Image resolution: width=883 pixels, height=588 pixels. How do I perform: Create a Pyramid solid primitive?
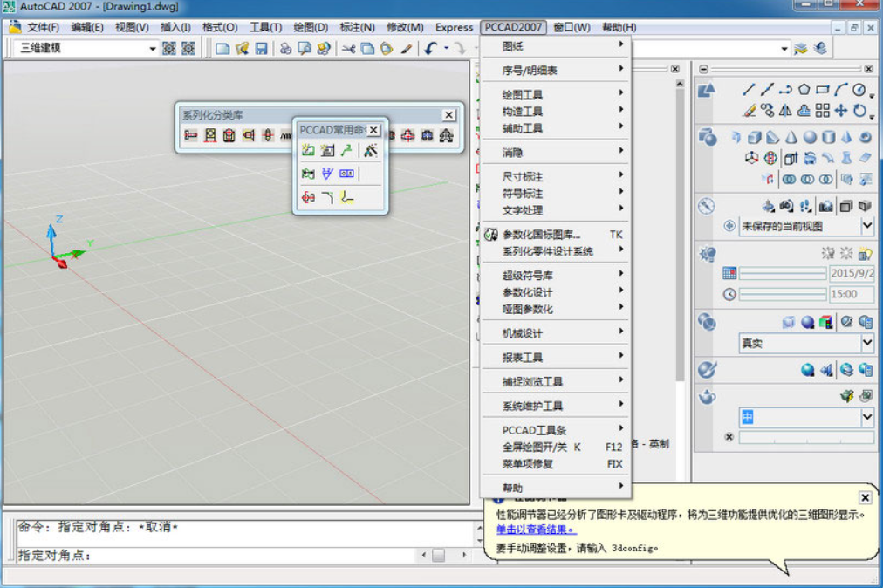846,138
